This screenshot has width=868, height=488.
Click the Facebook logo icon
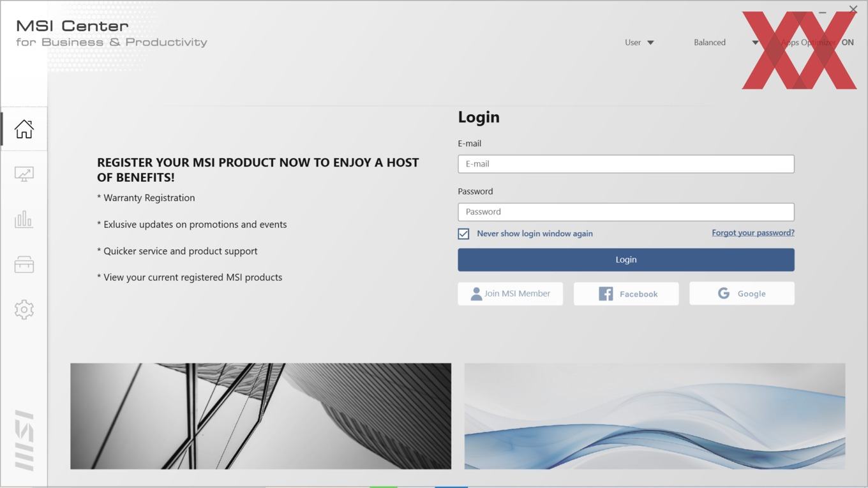(606, 293)
